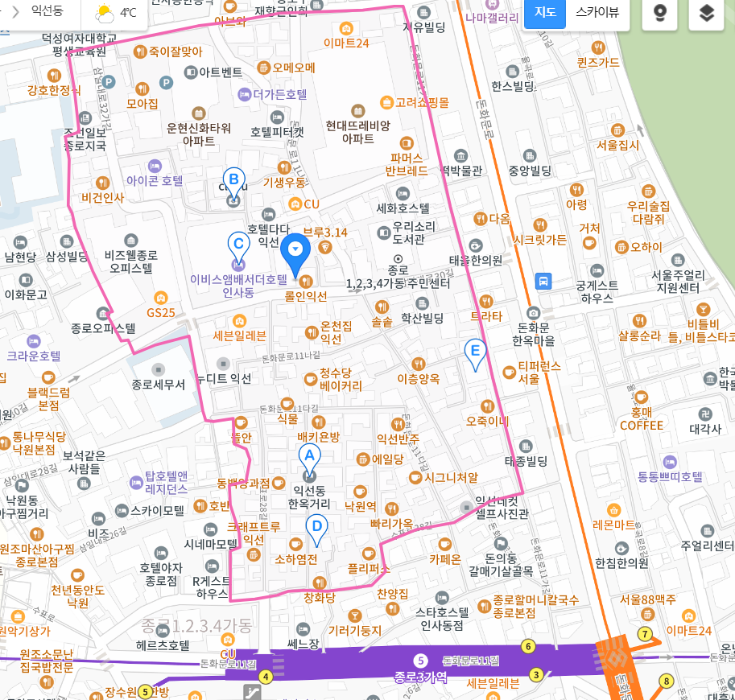Click the 에일당 place icon

[x=363, y=459]
